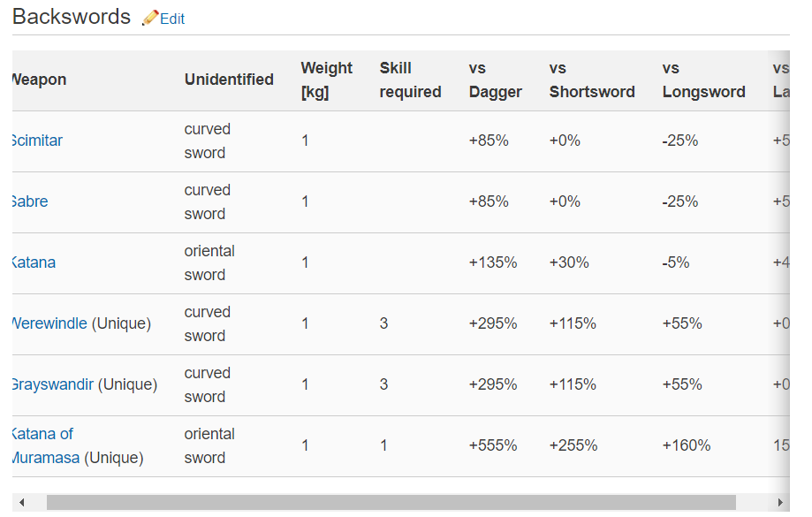Open the Sabre weapon page

30,201
